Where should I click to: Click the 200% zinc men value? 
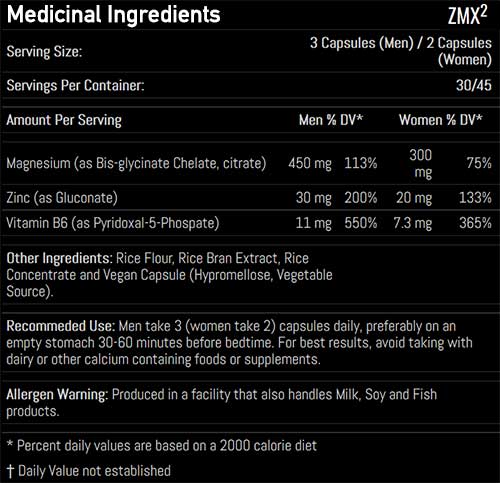click(x=361, y=198)
